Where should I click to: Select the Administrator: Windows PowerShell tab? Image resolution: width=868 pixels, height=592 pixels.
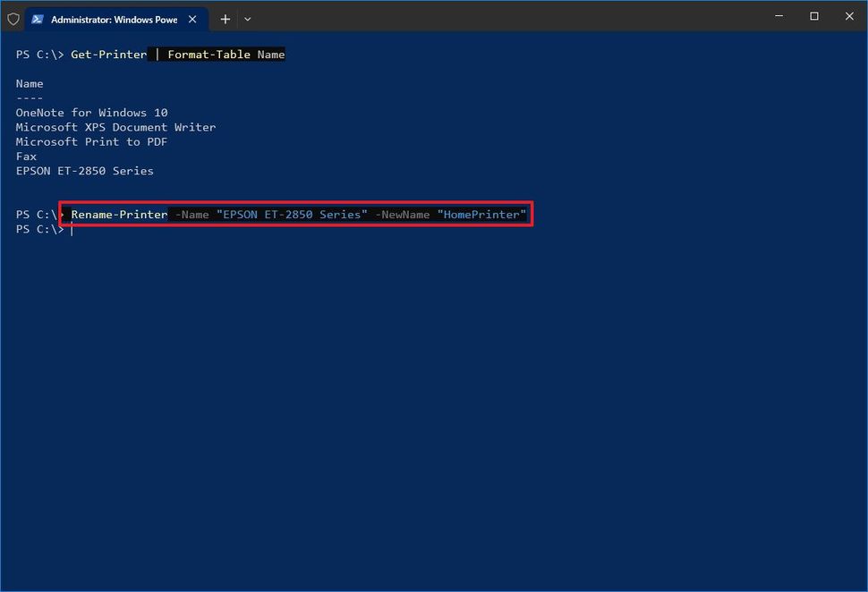(112, 19)
